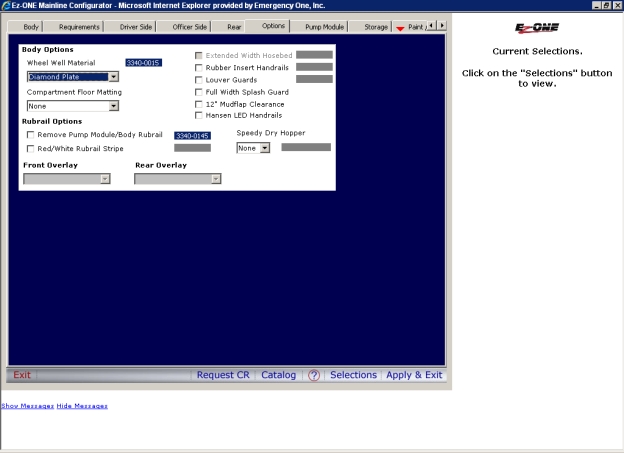Select the Options tab
624x453 pixels.
pyautogui.click(x=268, y=26)
